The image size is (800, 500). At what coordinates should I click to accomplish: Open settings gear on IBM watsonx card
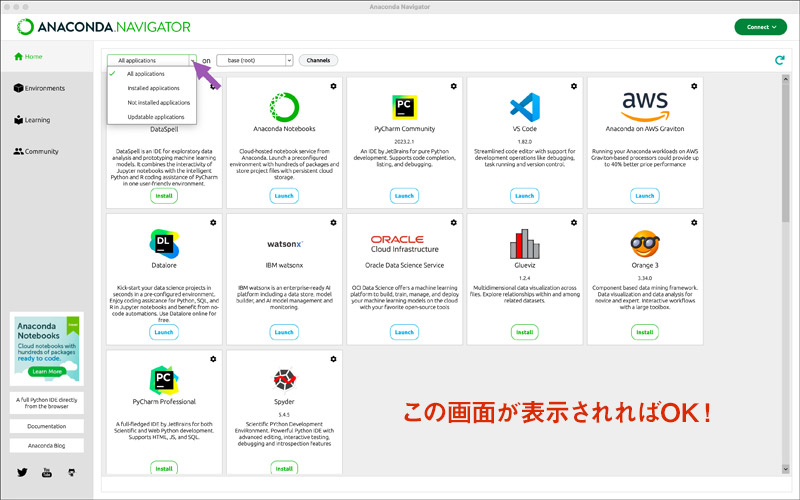tap(333, 222)
